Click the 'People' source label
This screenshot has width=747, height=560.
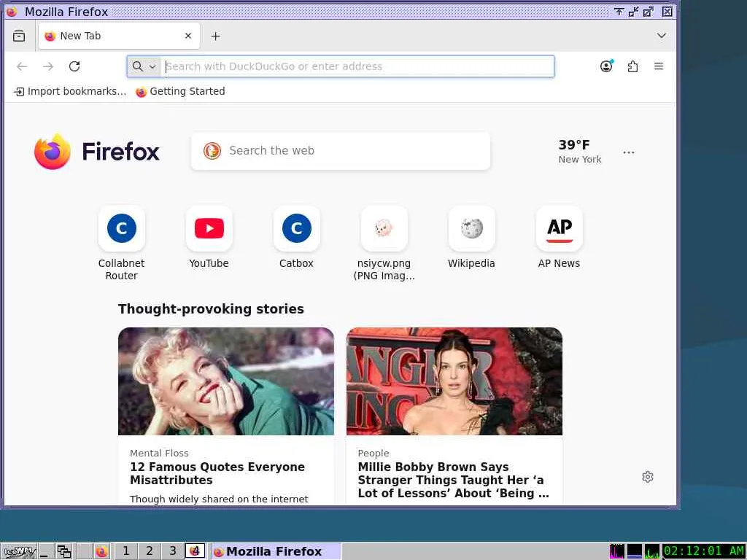(x=373, y=453)
